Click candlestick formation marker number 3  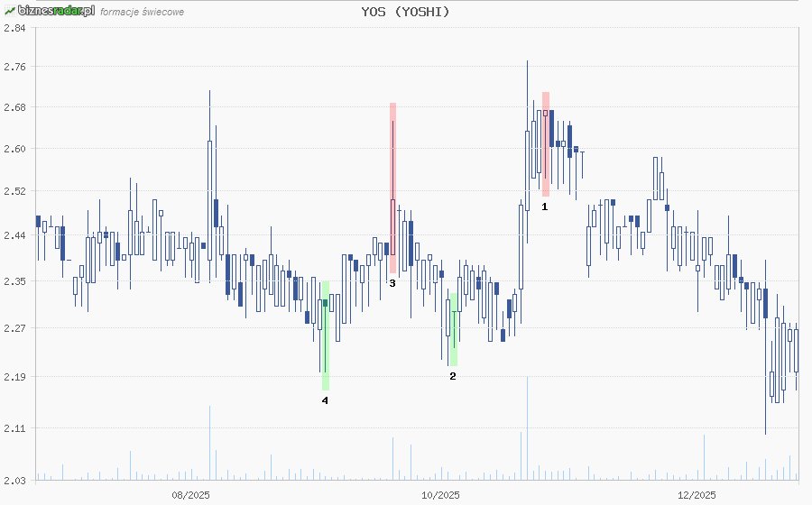click(x=392, y=283)
